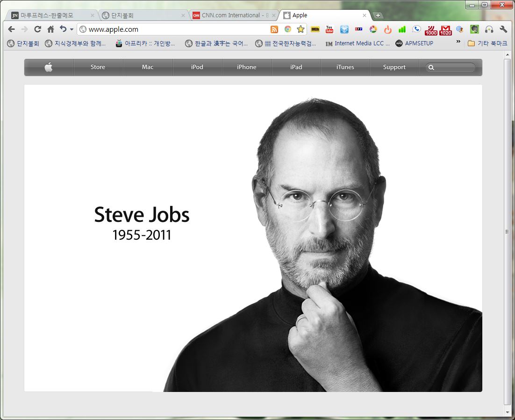Reload the page with the refresh icon
Image resolution: width=515 pixels, height=420 pixels.
[x=37, y=29]
